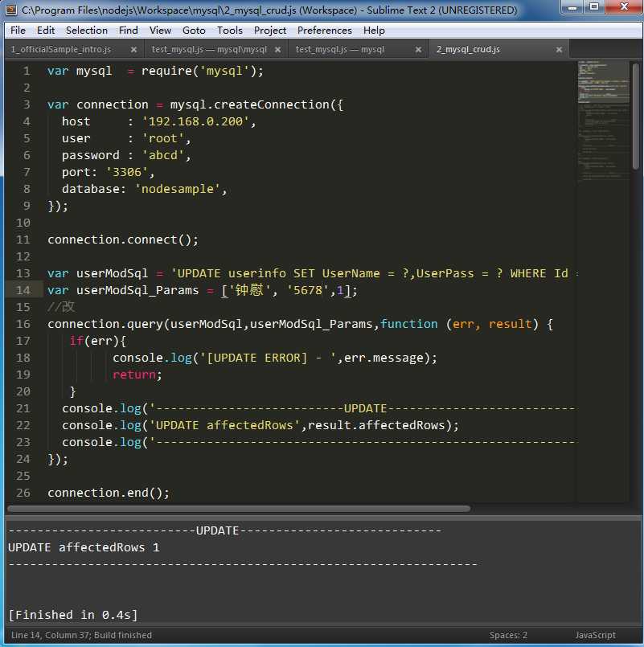Click line number 14 in gutter
Screen dimensions: 644x647
point(23,290)
